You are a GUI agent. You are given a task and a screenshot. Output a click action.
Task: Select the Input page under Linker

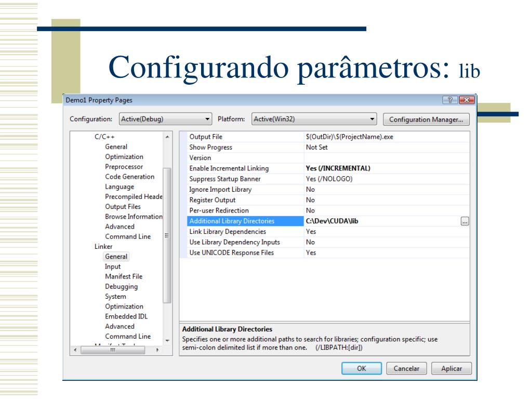coord(113,267)
